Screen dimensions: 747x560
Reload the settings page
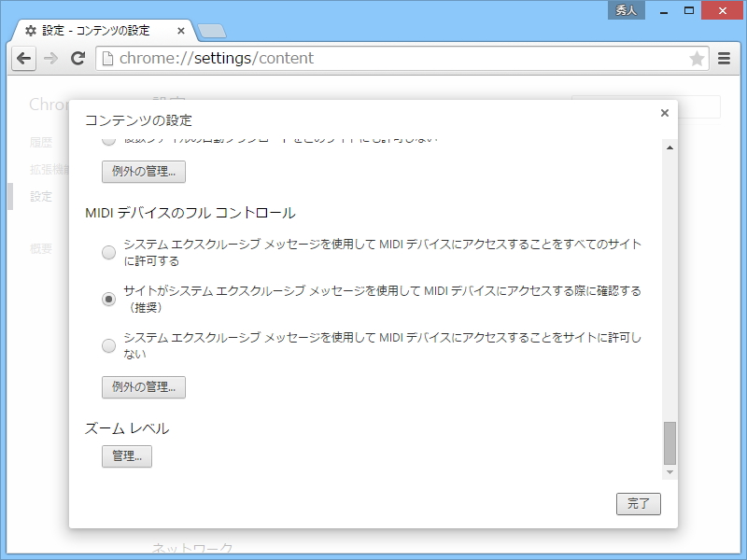(x=78, y=58)
